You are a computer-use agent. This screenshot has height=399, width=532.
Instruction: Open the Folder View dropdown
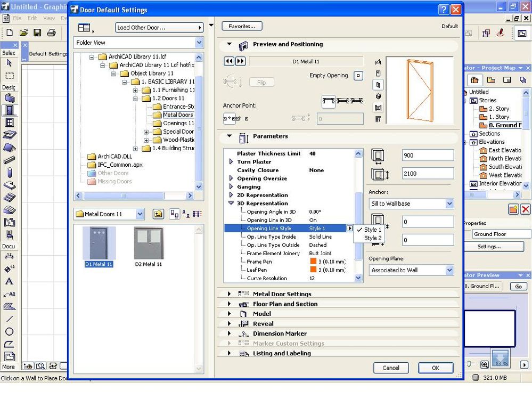click(x=199, y=43)
